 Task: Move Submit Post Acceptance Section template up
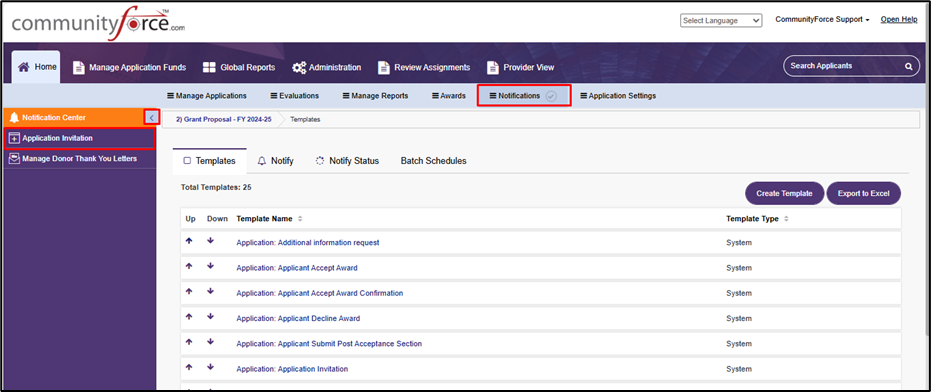[x=189, y=342]
